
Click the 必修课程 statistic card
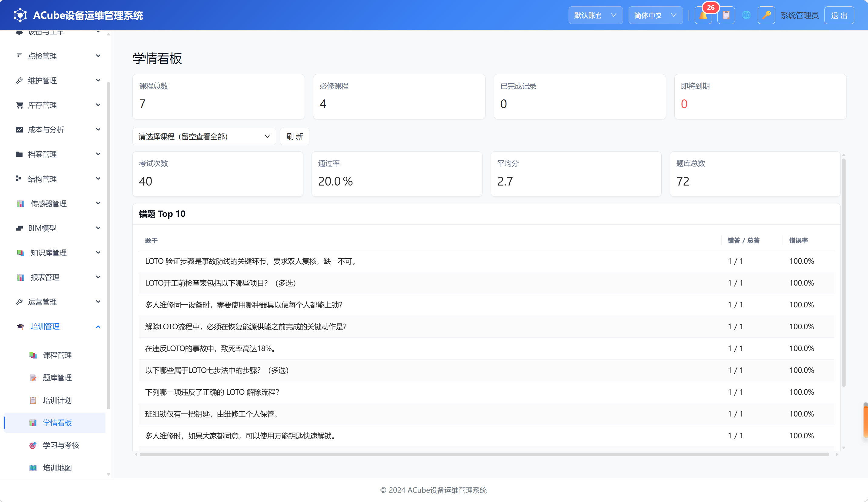[399, 97]
